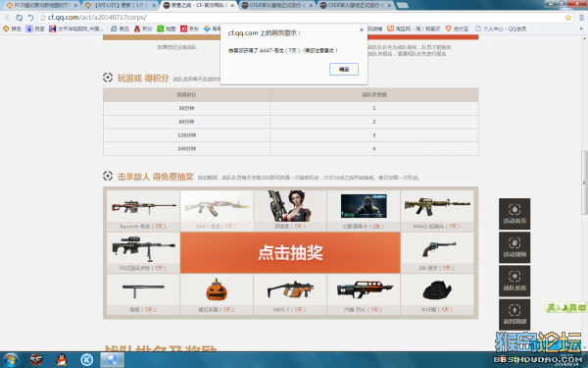Viewport: 588px width, 368px height.
Task: Open the browser menu icon at far right
Action: (581, 18)
